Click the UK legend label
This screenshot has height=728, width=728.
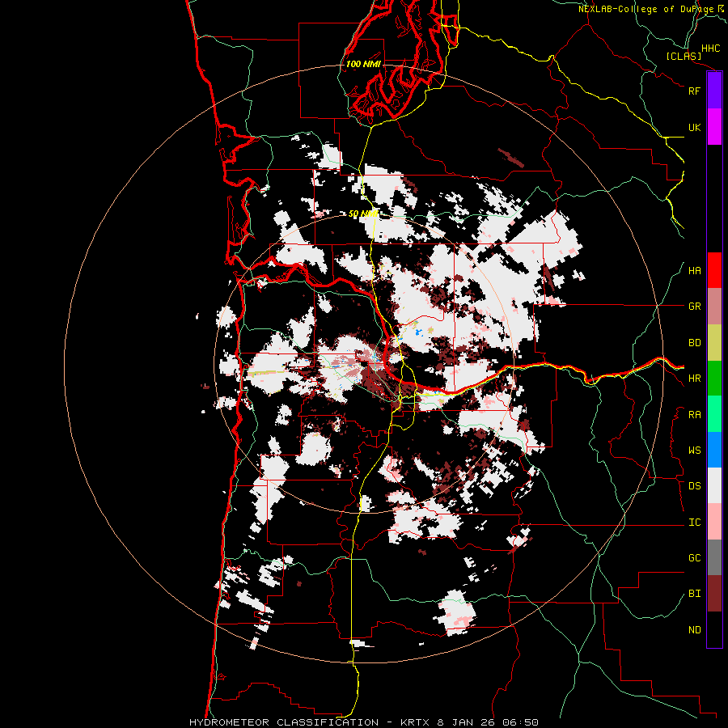pos(694,127)
